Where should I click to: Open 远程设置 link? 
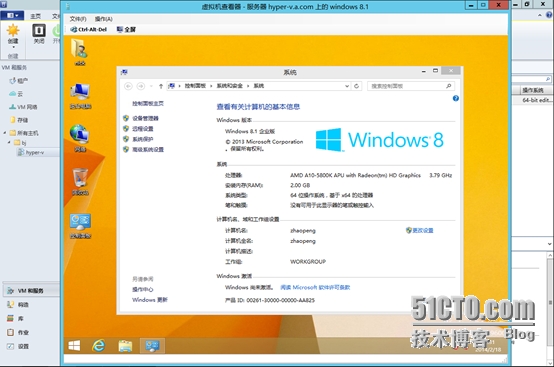(143, 129)
